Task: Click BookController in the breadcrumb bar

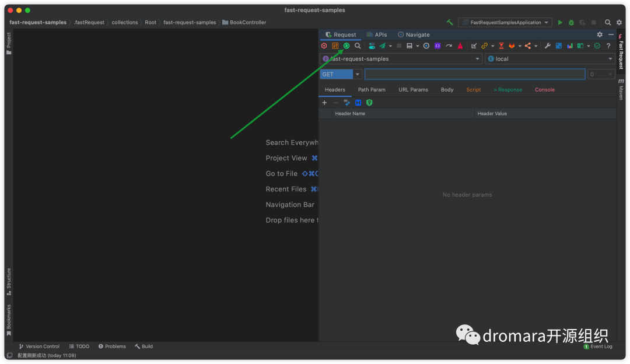Action: click(244, 23)
